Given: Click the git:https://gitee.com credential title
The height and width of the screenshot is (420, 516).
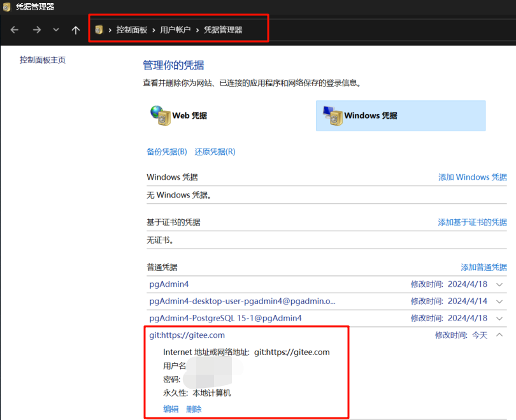Looking at the screenshot, I should [x=187, y=335].
